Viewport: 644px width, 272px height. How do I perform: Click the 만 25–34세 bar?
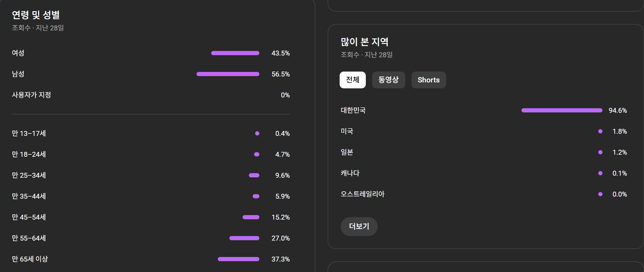[x=254, y=175]
